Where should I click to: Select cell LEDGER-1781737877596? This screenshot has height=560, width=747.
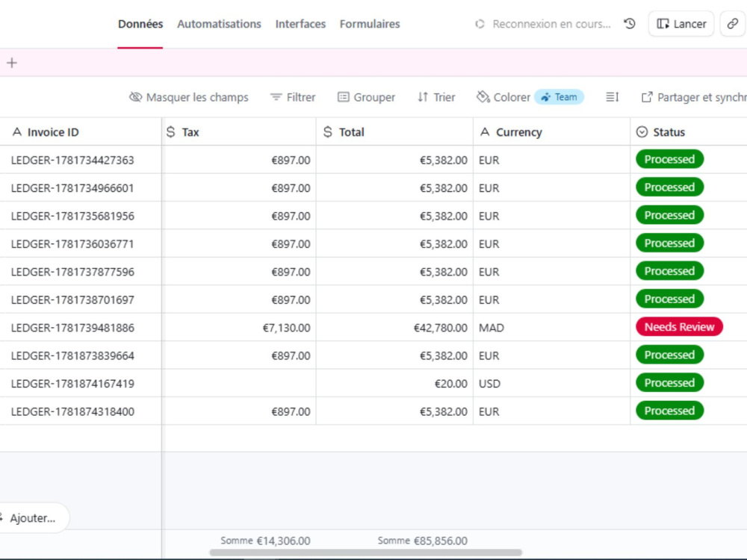81,272
